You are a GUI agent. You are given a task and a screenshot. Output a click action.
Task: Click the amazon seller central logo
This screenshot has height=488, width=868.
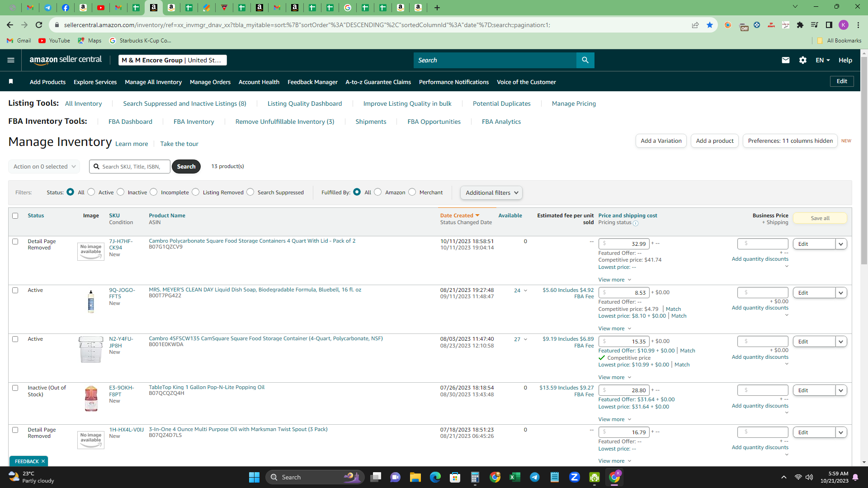click(x=66, y=60)
